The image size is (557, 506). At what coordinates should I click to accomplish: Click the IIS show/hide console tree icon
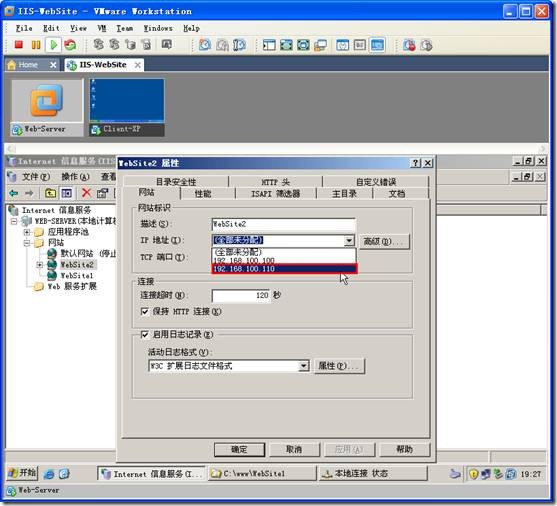pos(67,193)
